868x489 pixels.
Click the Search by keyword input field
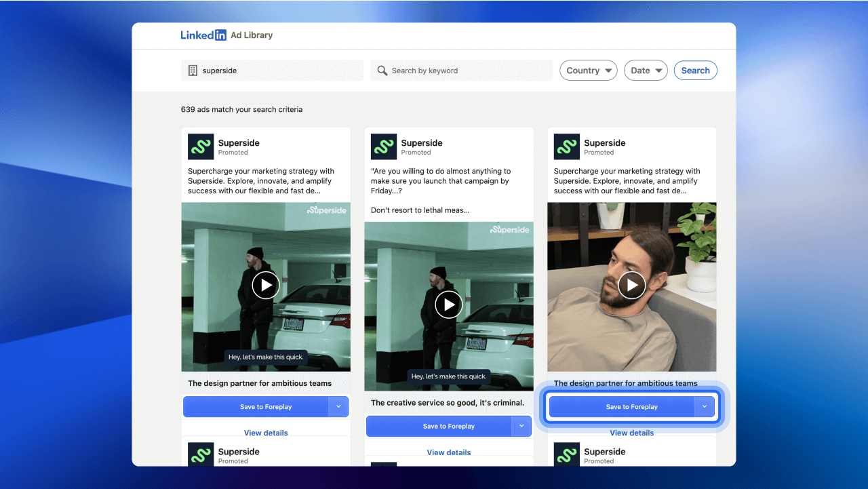coord(461,70)
